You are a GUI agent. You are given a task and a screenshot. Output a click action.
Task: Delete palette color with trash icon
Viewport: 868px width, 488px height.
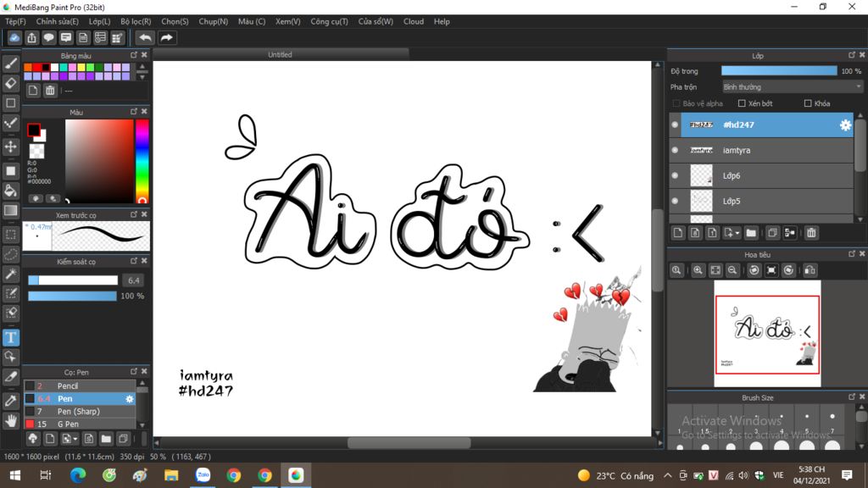click(50, 91)
